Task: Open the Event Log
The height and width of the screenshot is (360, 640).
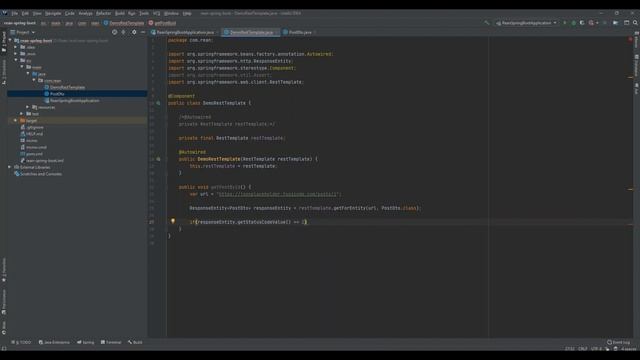Action: pos(619,342)
